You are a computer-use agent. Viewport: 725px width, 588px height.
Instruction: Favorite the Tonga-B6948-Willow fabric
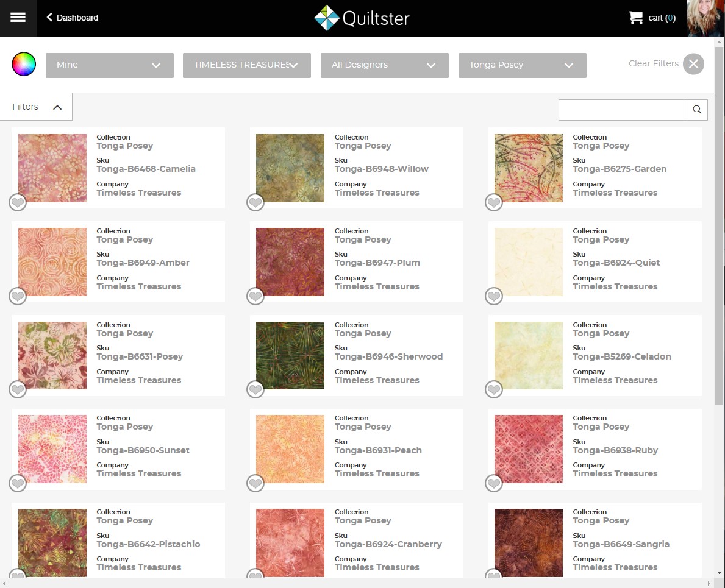(255, 202)
